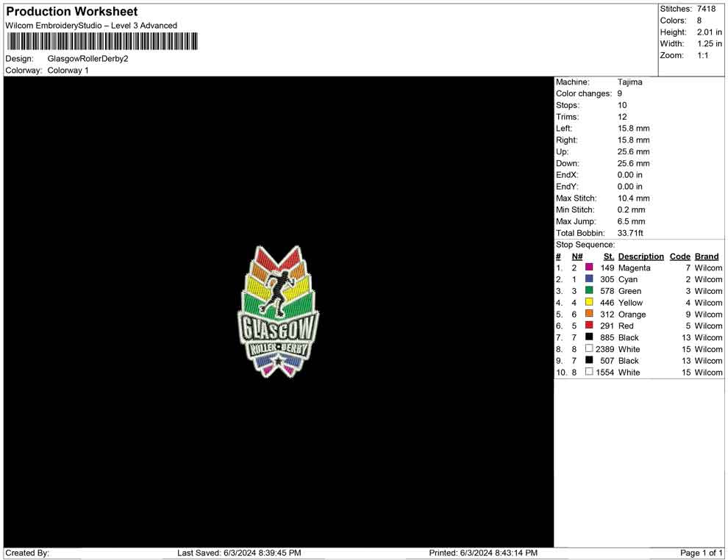Click the stitch count "2389"

point(605,349)
